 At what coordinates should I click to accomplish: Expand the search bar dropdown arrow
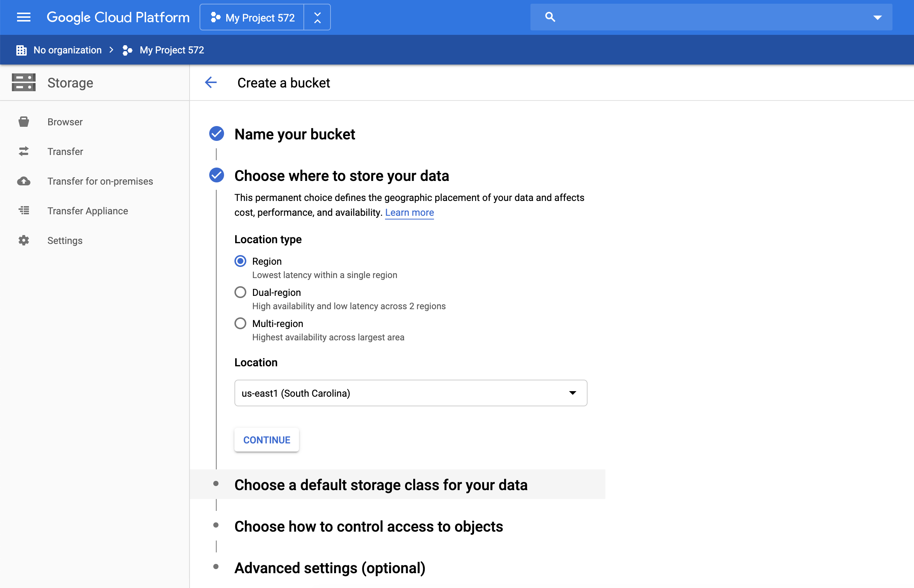click(x=877, y=17)
